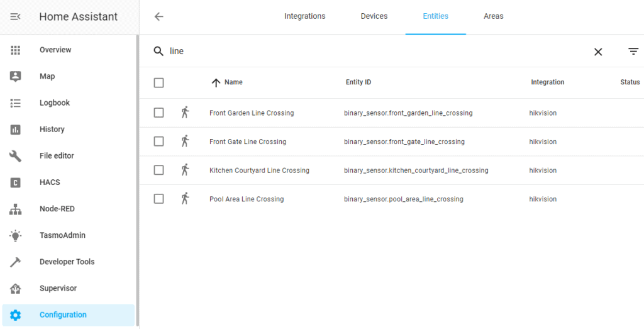Click the Developer Tools hammer icon
Screen dimensions: 644x329
15,262
